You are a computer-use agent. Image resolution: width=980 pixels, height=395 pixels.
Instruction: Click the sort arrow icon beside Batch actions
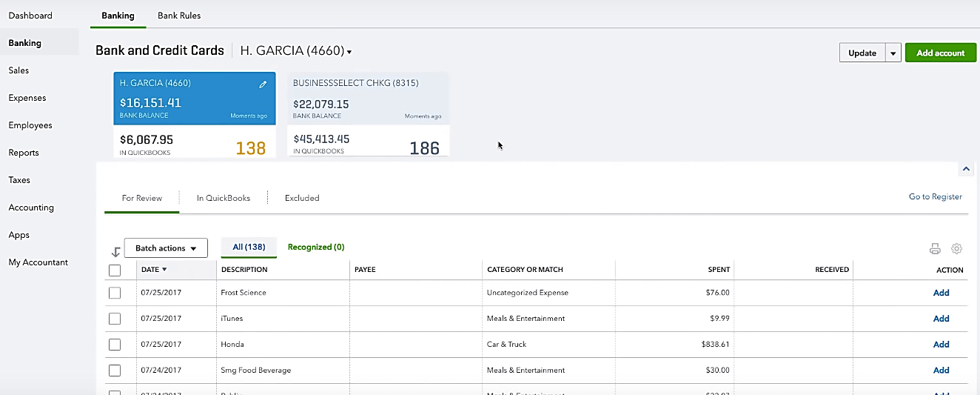[x=115, y=252]
